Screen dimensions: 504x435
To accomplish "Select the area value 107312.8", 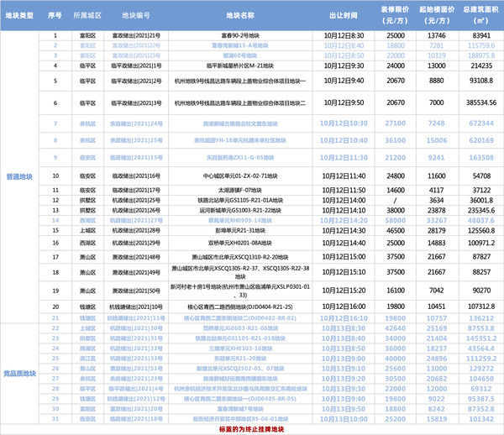I will [x=481, y=307].
